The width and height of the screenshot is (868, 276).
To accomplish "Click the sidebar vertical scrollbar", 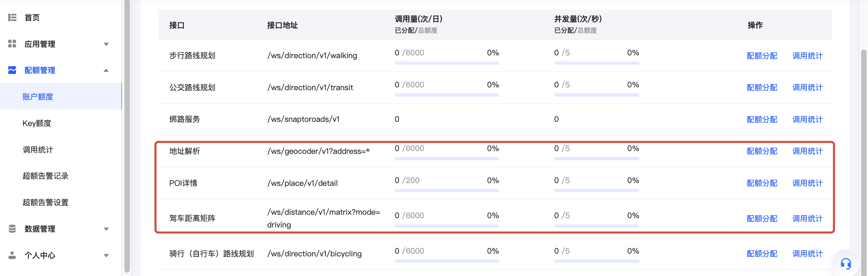I will [x=127, y=138].
